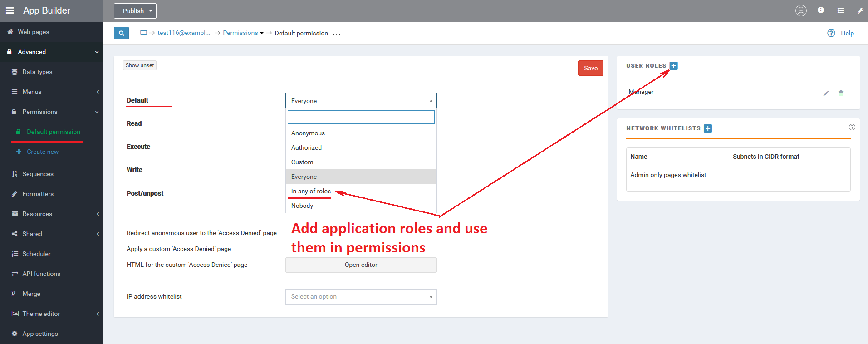Click the Scheduler list icon
The width and height of the screenshot is (868, 344).
(x=15, y=254)
